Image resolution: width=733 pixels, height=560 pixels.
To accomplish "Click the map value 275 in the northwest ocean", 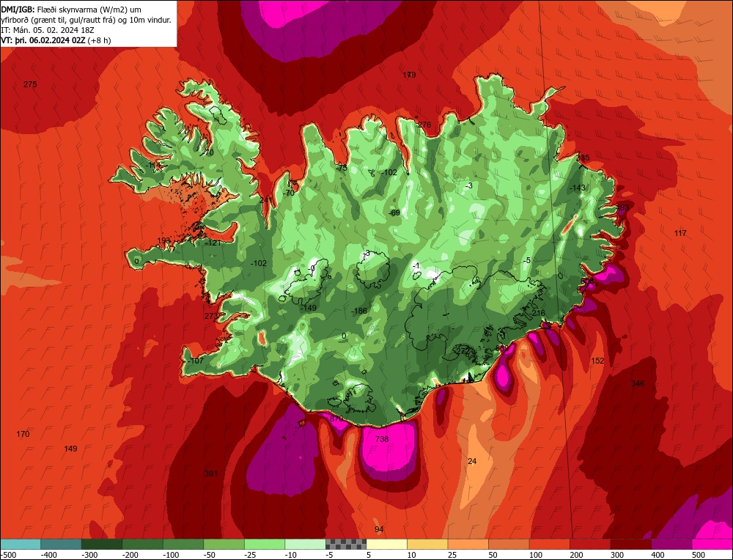I will coord(30,84).
